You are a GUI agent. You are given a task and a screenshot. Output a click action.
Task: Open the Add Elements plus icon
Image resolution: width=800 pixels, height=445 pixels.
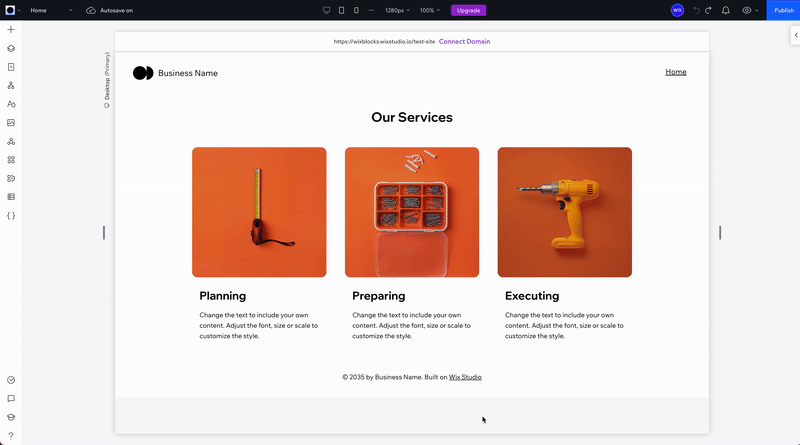click(11, 30)
